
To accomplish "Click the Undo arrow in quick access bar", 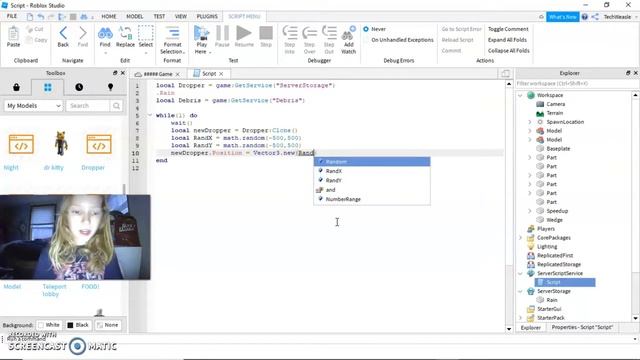I will point(40,17).
